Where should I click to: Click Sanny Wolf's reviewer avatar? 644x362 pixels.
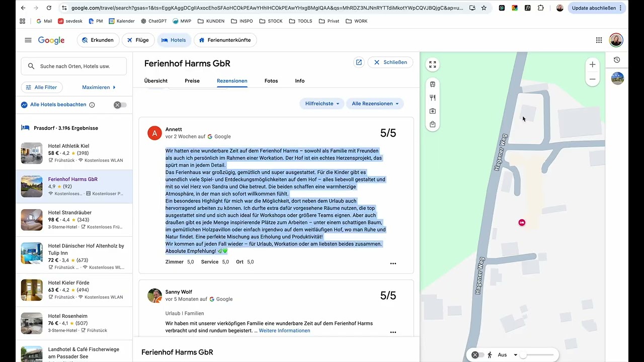[x=154, y=296]
